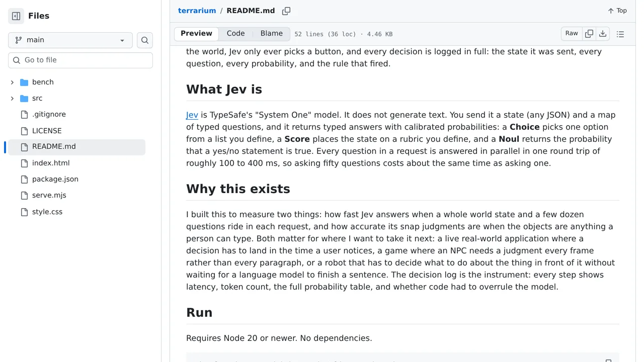
Task: Click the bench folder icon
Action: tap(24, 82)
